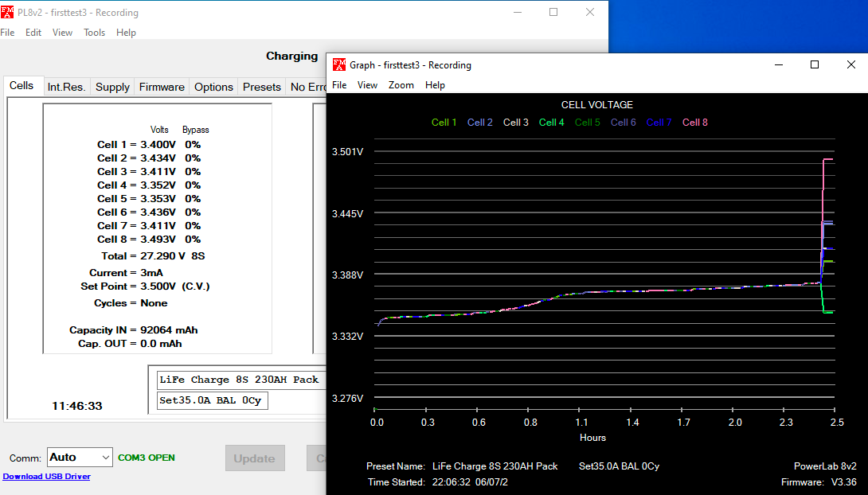Click the Update button
The image size is (868, 495).
pos(255,458)
